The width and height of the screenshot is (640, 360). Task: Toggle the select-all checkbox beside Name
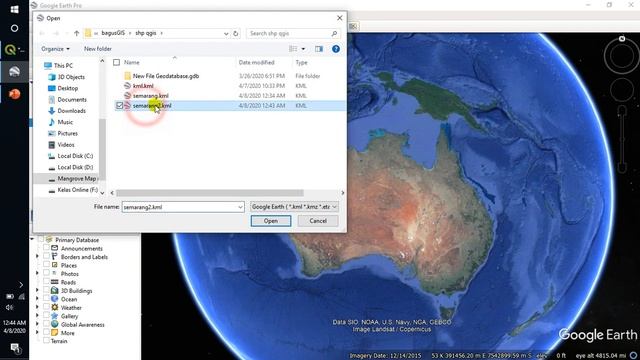116,62
